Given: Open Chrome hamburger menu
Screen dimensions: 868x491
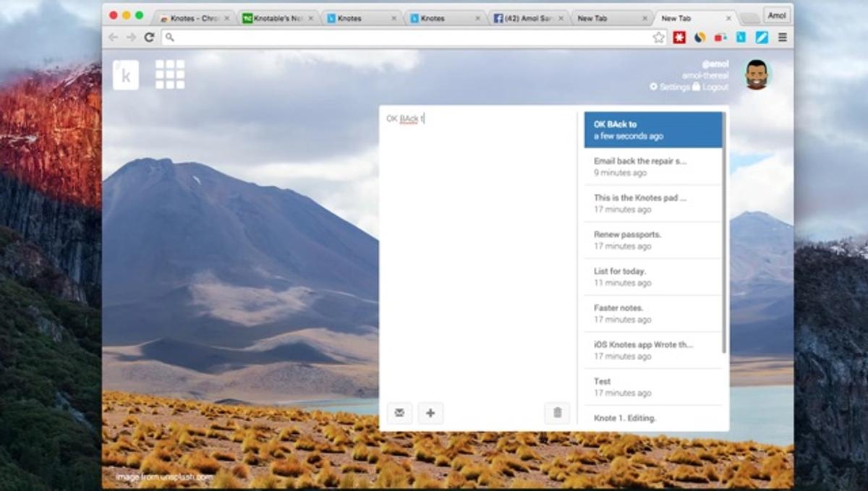Looking at the screenshot, I should pyautogui.click(x=782, y=37).
